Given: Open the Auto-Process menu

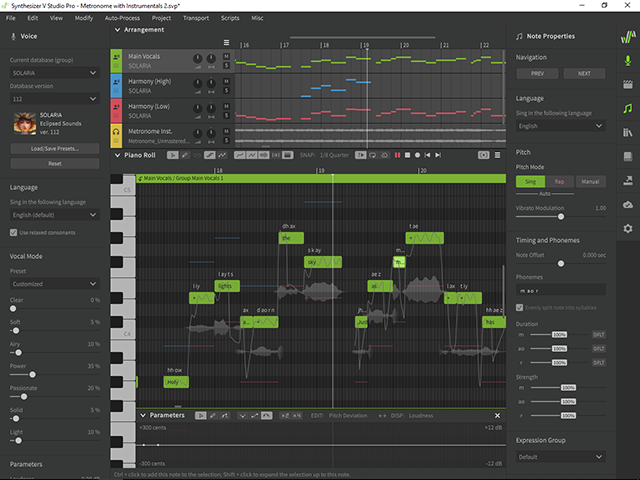Looking at the screenshot, I should (x=122, y=18).
